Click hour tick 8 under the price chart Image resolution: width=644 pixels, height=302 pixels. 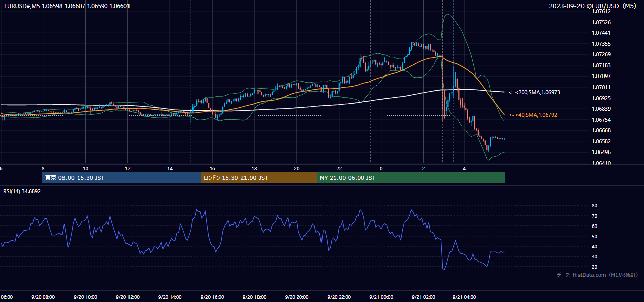tap(43, 168)
